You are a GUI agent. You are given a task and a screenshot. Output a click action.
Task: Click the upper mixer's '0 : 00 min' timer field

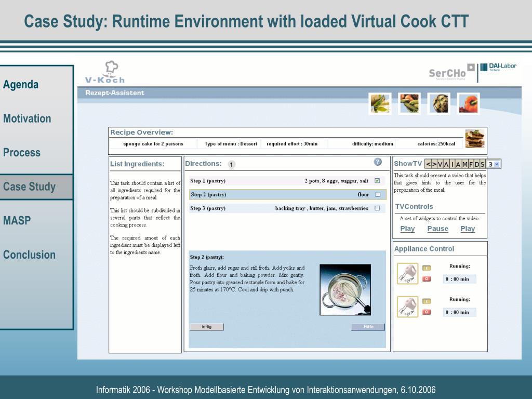point(459,279)
